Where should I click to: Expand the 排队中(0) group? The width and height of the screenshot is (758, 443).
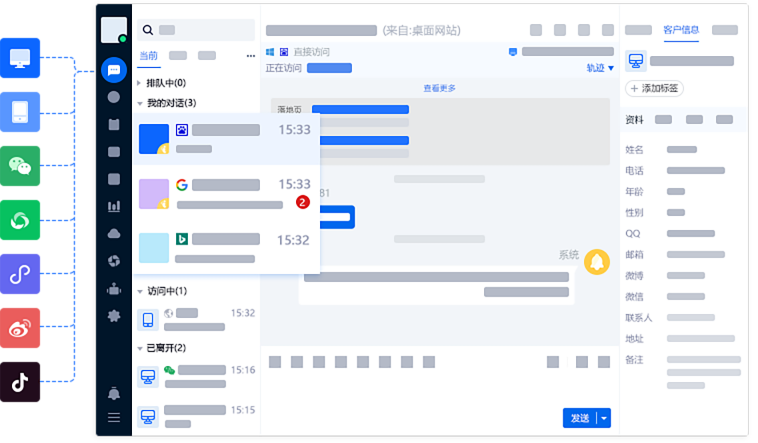[162, 83]
